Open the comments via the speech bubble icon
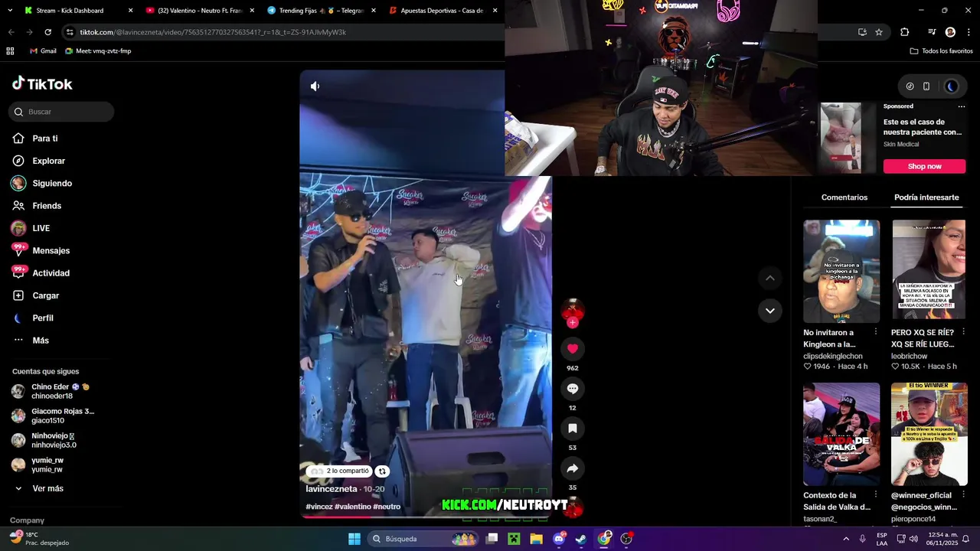980x551 pixels. tap(572, 389)
